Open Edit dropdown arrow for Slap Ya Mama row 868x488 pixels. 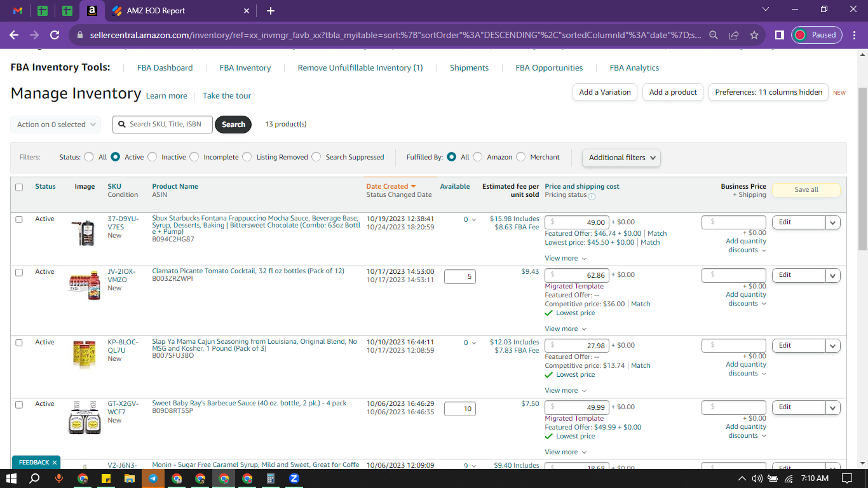[x=833, y=346]
